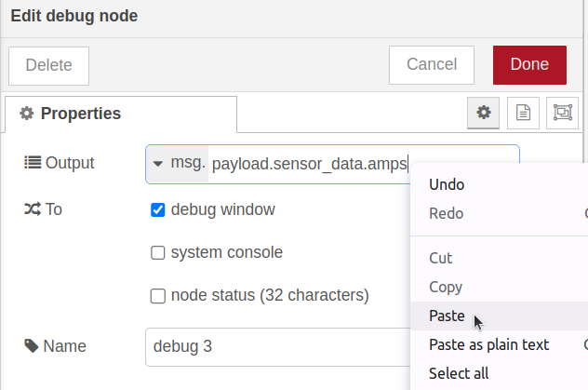Uncheck the debug window checkbox
Image resolution: width=588 pixels, height=390 pixels.
coord(157,210)
